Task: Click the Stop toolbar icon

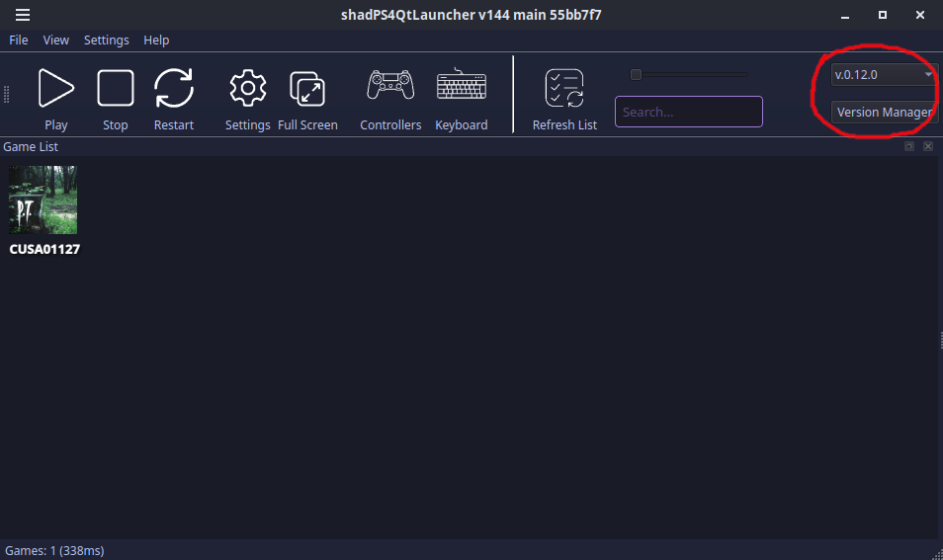Action: (x=116, y=88)
